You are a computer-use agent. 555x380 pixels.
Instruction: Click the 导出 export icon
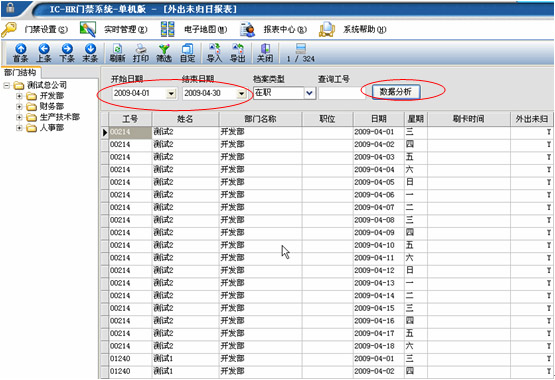238,53
